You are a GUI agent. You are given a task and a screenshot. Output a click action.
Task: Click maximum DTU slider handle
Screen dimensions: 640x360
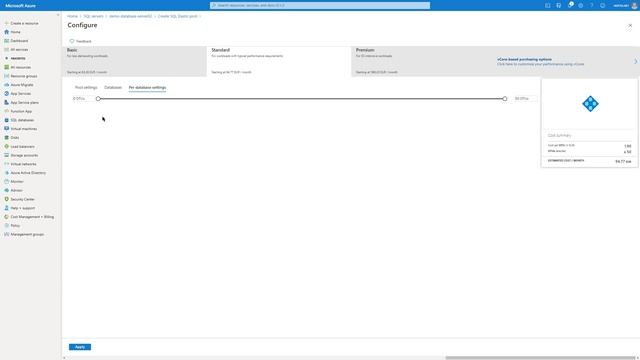[x=505, y=99]
